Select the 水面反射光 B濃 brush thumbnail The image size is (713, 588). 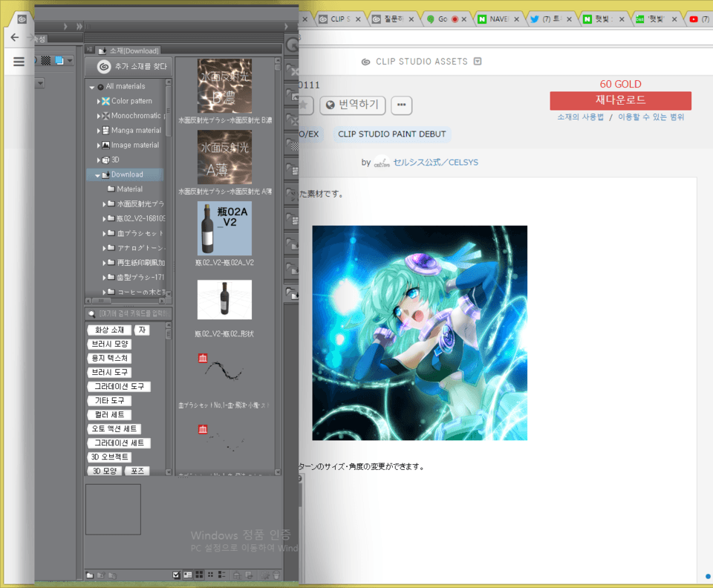pos(224,86)
